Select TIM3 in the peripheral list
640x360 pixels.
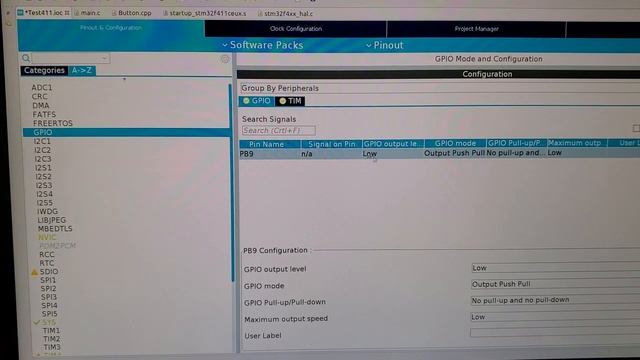pos(52,347)
